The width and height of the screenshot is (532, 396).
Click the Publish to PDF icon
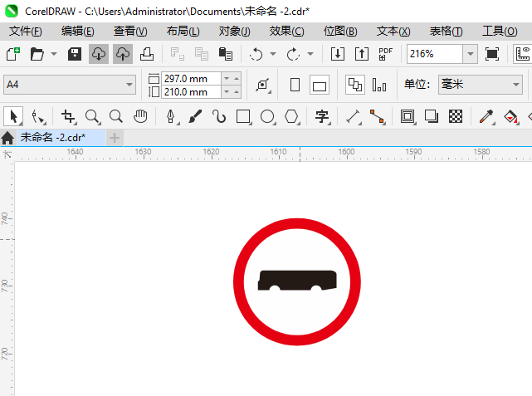(x=386, y=54)
